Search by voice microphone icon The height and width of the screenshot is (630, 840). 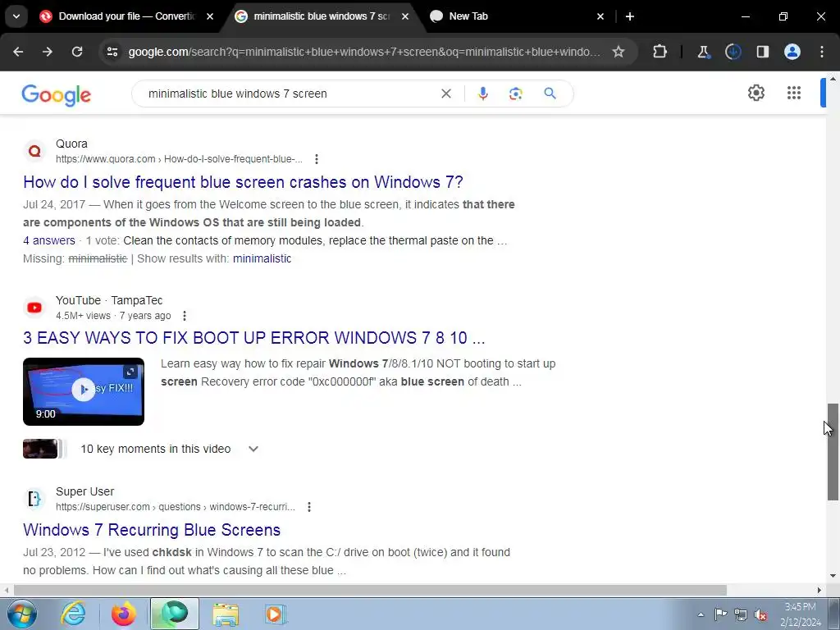click(482, 94)
